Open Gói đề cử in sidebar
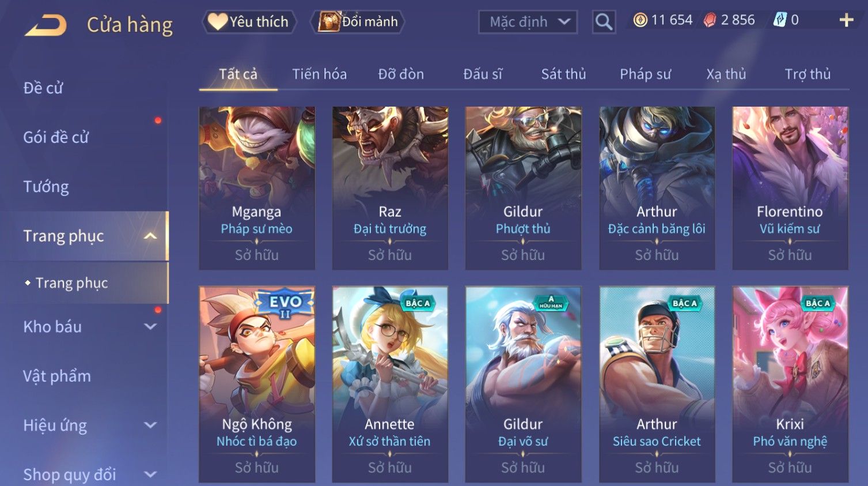868x486 pixels. pyautogui.click(x=56, y=137)
